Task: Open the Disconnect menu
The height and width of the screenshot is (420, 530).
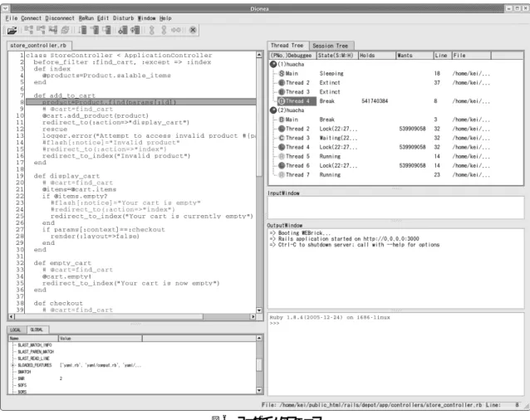Action: (60, 18)
